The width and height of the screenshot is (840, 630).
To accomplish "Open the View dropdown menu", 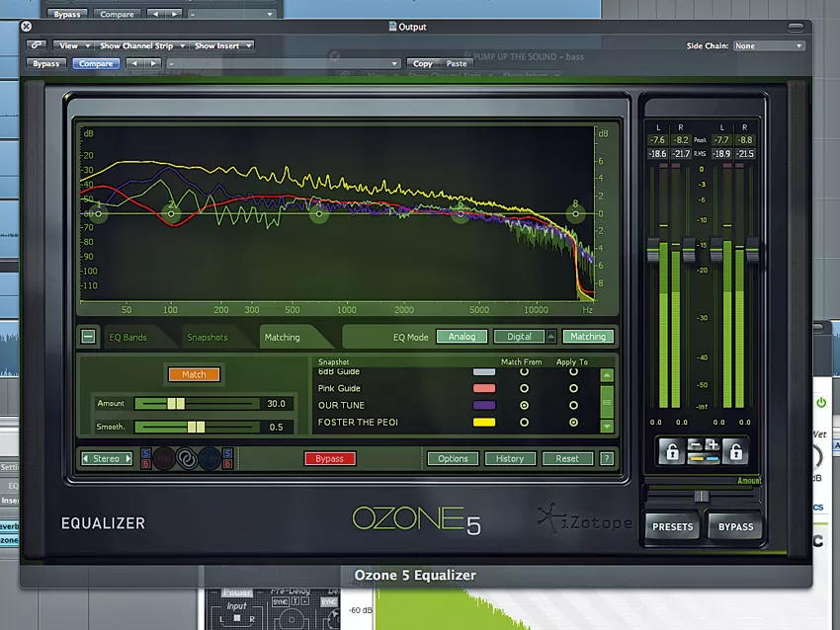I will coord(74,45).
